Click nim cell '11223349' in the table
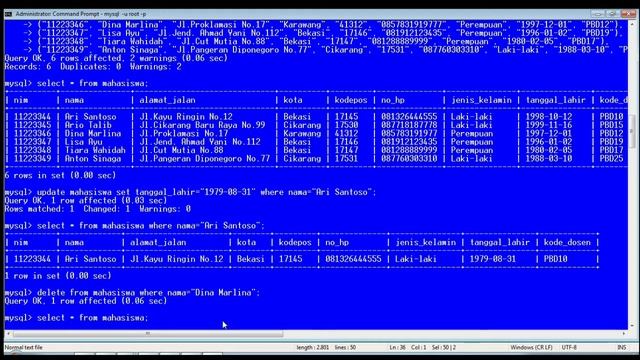This screenshot has width=640, height=360. coord(32,158)
